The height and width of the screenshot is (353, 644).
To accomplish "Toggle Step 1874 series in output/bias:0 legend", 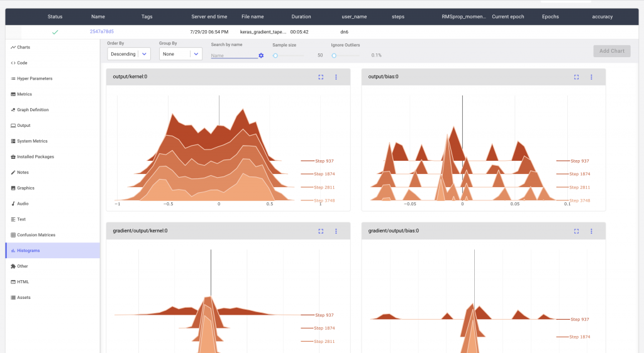I will coord(579,174).
